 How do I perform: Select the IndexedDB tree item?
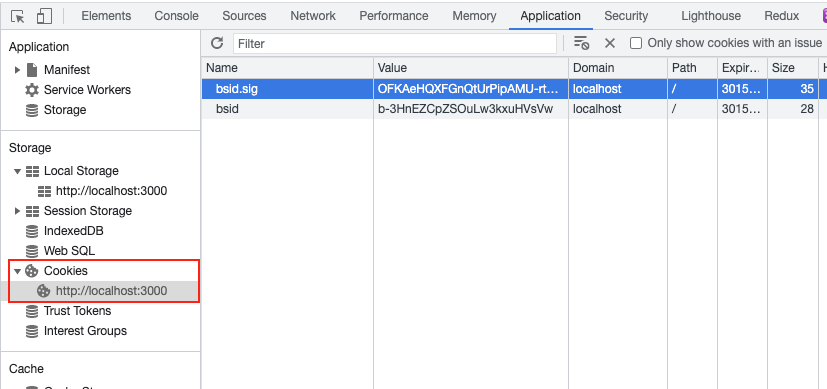click(74, 231)
